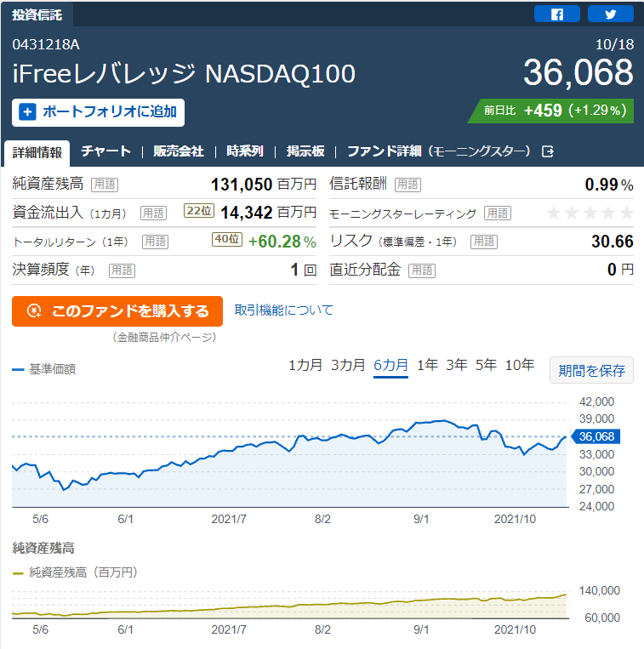Click このファンドを購入する button
This screenshot has width=644, height=649.
[117, 311]
